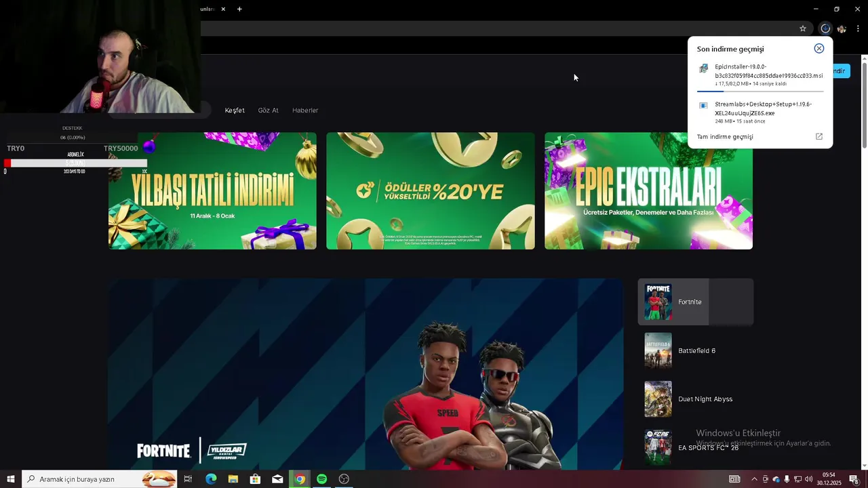Image resolution: width=868 pixels, height=488 pixels.
Task: Open Spotify from the taskbar
Action: [x=322, y=479]
